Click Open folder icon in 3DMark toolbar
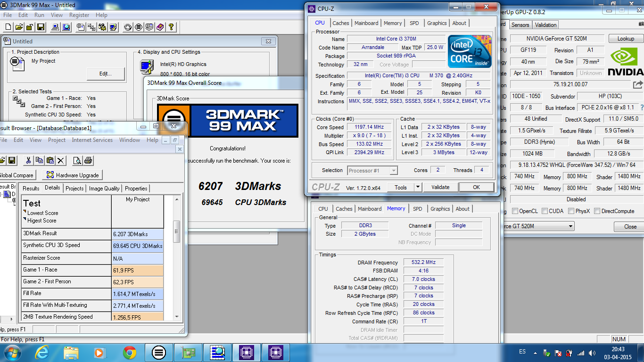Viewport: 644px width, 362px height. [x=20, y=27]
